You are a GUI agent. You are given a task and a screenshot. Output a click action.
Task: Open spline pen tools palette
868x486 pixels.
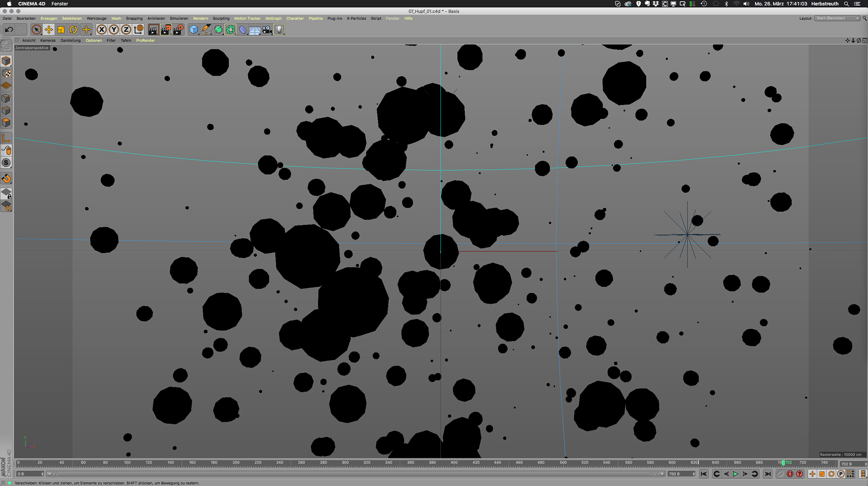(206, 30)
